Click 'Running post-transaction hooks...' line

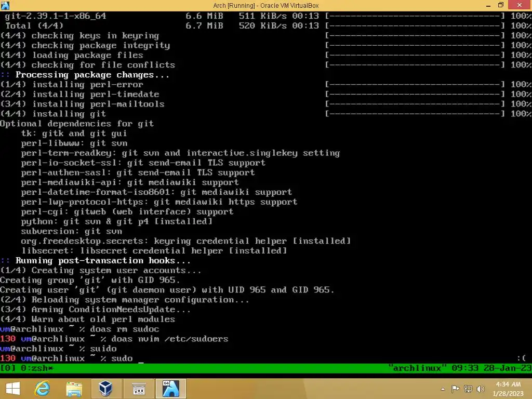(103, 261)
